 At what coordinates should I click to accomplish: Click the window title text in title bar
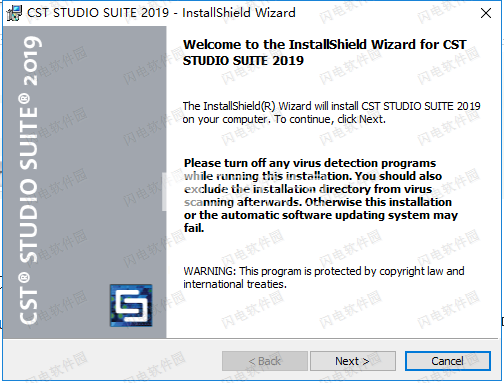pyautogui.click(x=161, y=13)
